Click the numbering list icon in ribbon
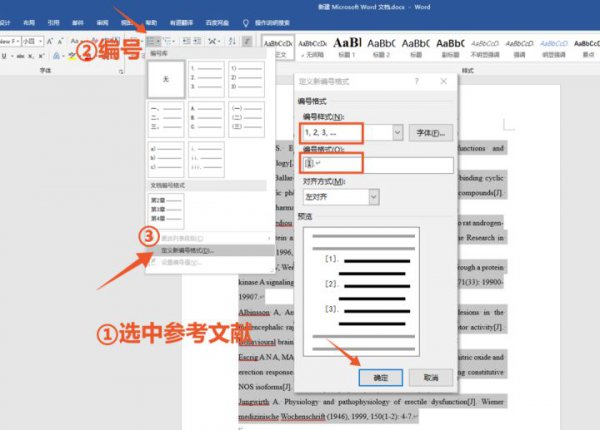 click(152, 41)
